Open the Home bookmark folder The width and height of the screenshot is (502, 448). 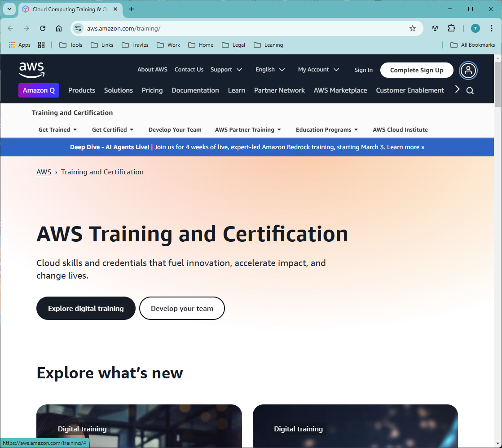201,45
